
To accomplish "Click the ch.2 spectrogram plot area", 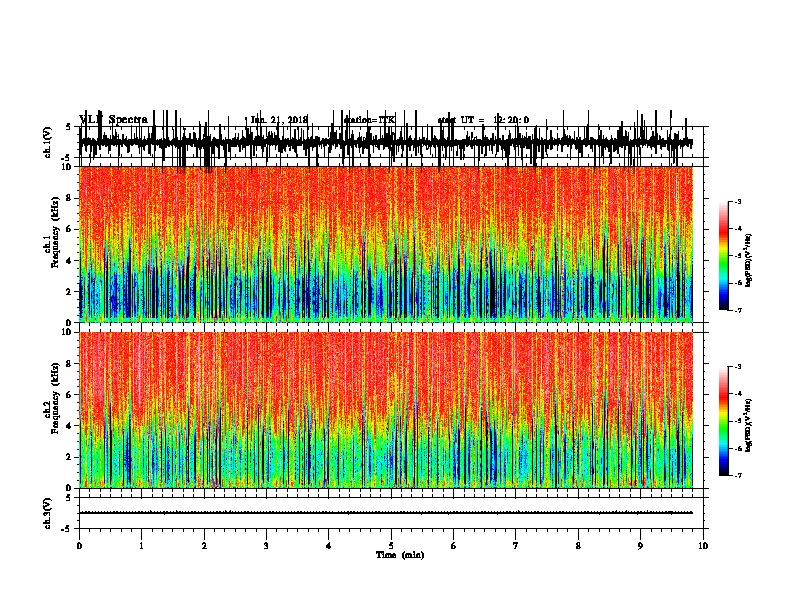I will click(x=386, y=410).
